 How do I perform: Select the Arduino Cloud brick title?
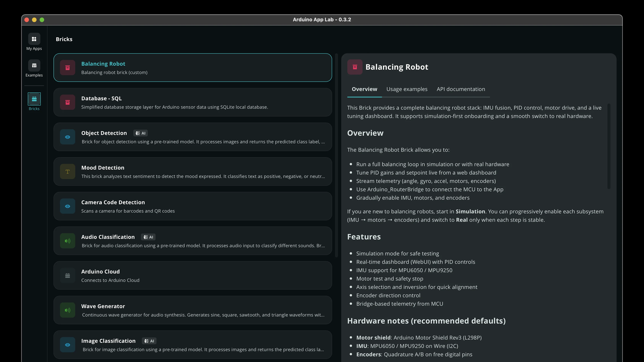101,272
